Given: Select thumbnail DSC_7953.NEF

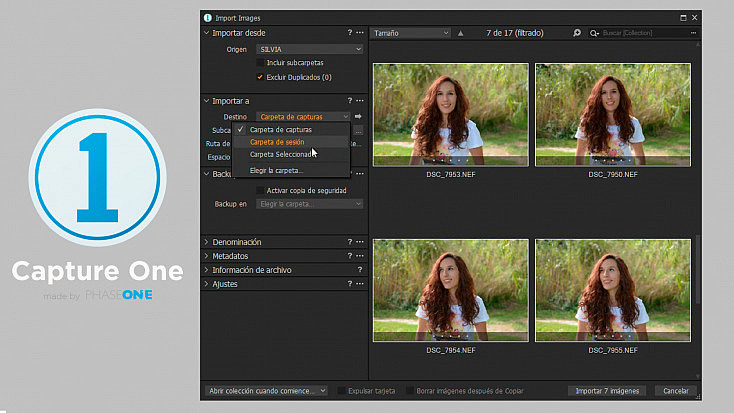Looking at the screenshot, I should tap(451, 115).
